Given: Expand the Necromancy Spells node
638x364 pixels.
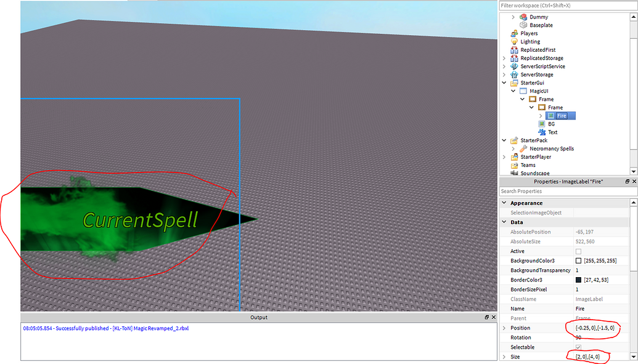Looking at the screenshot, I should coord(513,148).
